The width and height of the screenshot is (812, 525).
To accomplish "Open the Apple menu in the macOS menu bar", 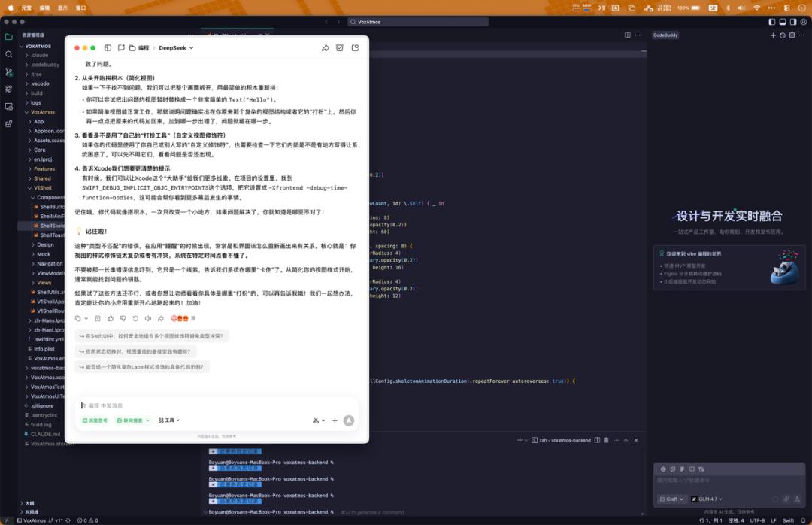I will (11, 8).
